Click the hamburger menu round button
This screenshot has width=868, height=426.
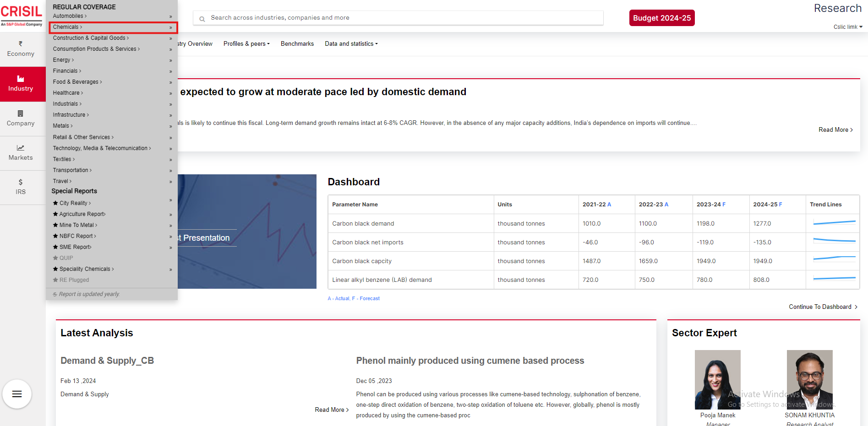pyautogui.click(x=17, y=394)
